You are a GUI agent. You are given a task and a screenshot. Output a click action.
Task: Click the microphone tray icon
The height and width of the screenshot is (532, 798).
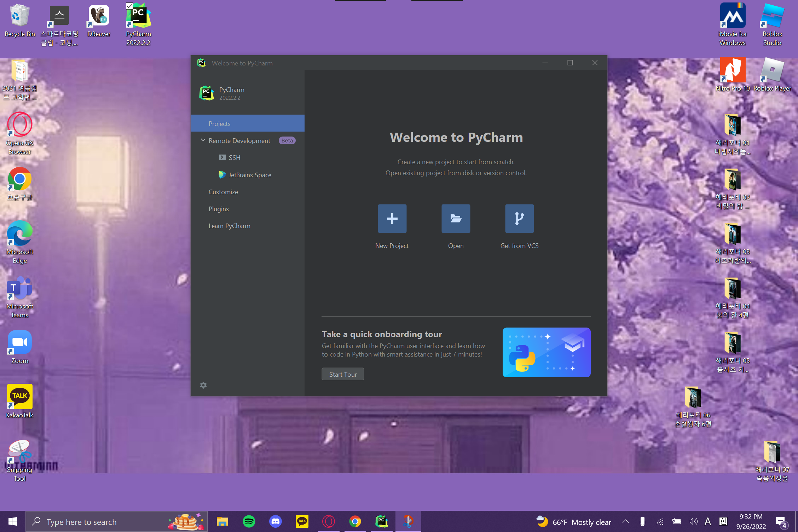(643, 521)
